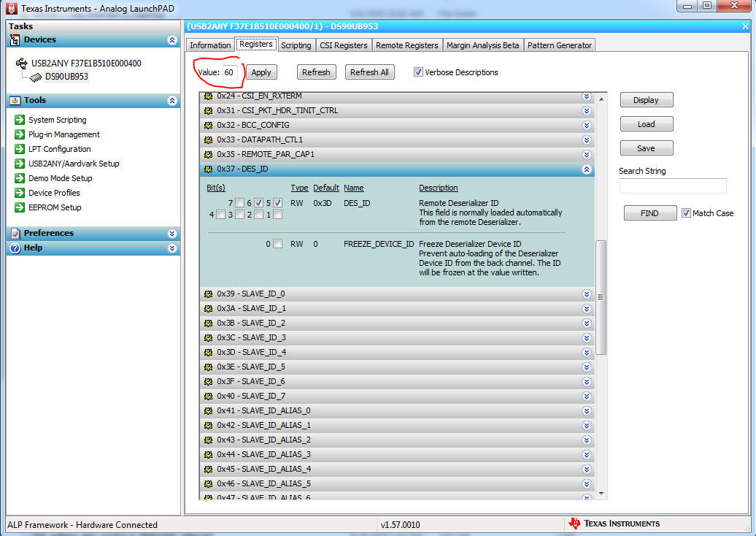Check bit 4 checkbox of DES_ID
This screenshot has width=756, height=536.
pos(221,215)
